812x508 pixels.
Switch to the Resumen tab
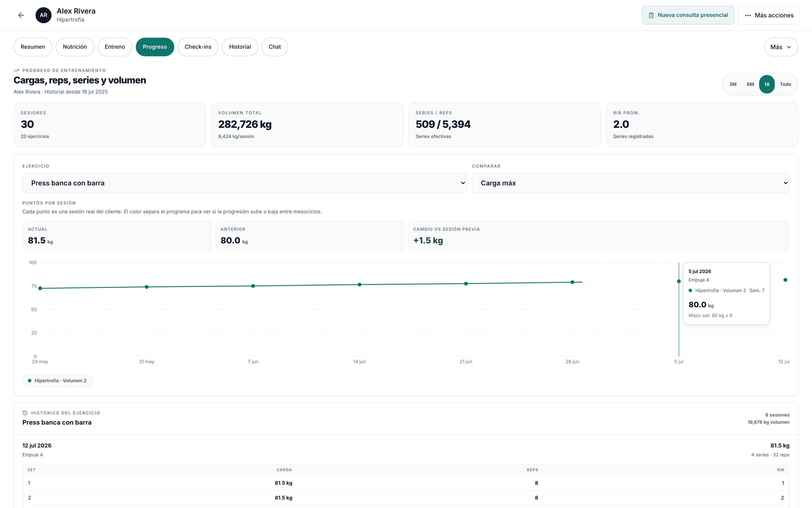33,47
